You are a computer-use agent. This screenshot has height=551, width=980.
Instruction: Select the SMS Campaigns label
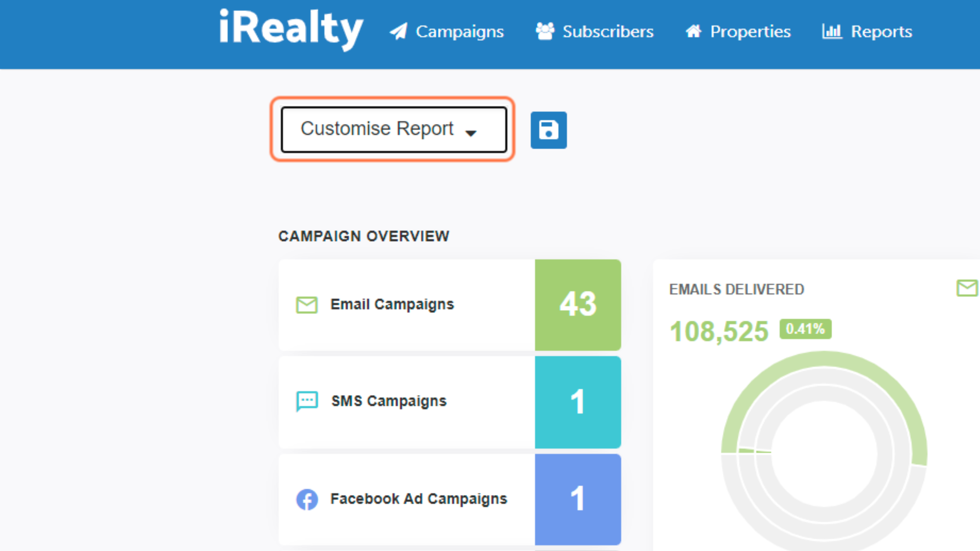click(389, 401)
